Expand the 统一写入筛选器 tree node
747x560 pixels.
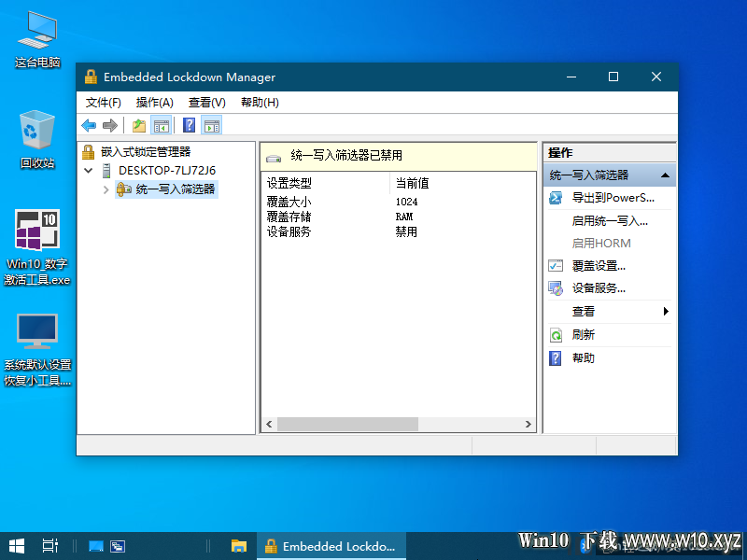pos(106,189)
